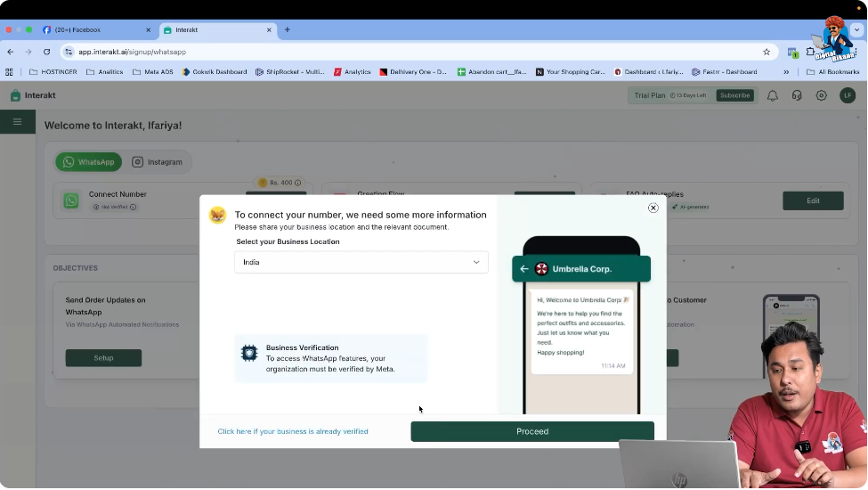
Task: Open the headset support icon
Action: (x=797, y=95)
